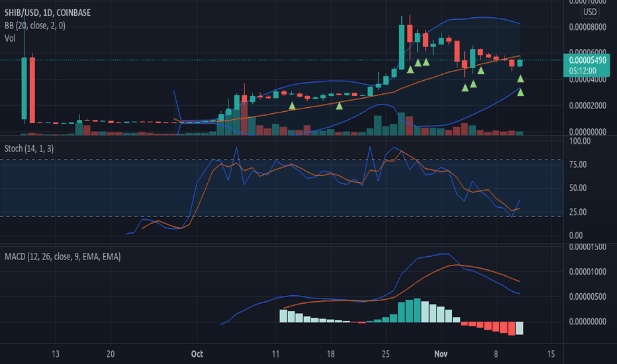617x364 pixels.
Task: Click date 15 on the time axis
Action: tap(551, 354)
